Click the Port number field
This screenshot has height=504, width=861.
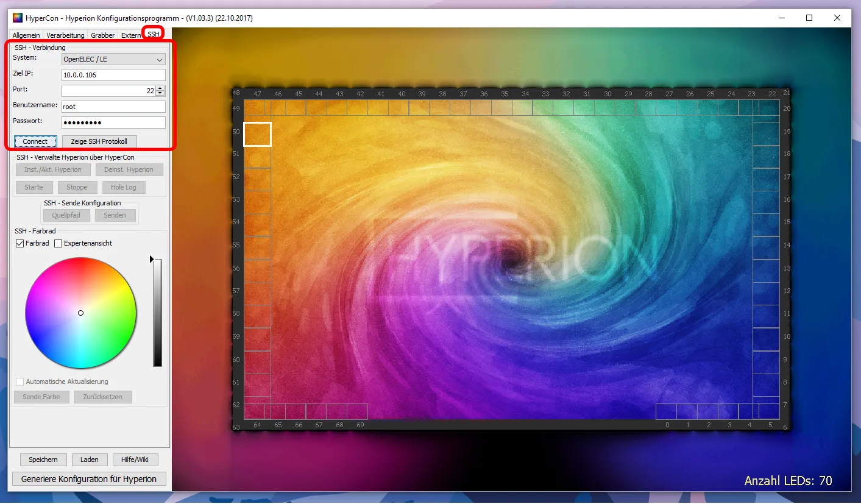[108, 91]
